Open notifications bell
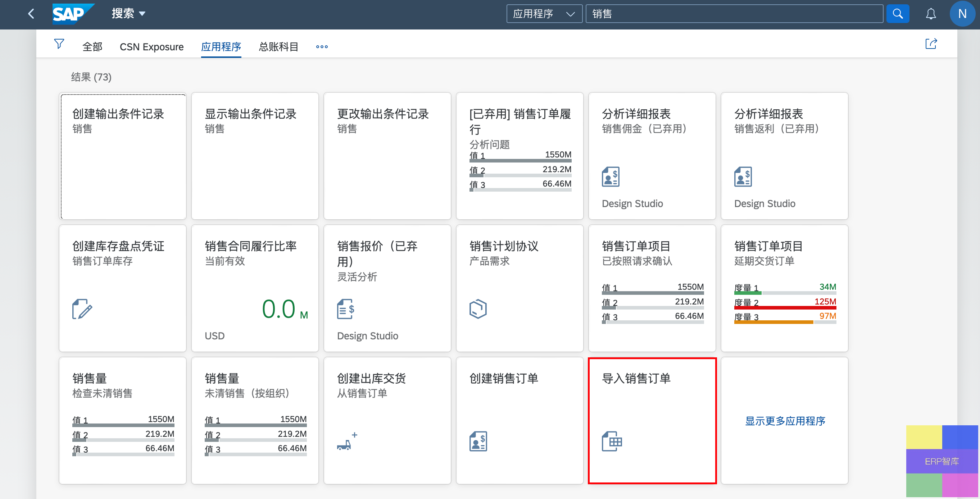Viewport: 980px width, 499px height. tap(931, 14)
